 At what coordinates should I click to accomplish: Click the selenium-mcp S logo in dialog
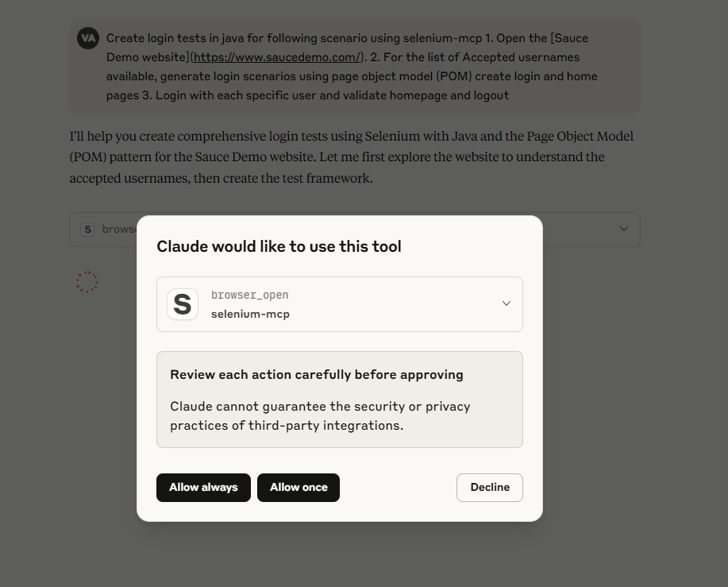pyautogui.click(x=183, y=304)
